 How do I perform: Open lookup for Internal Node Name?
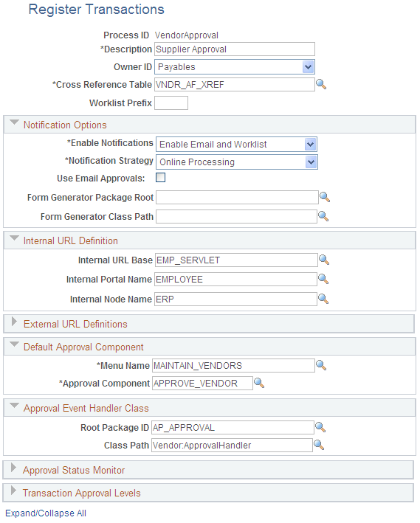(323, 299)
